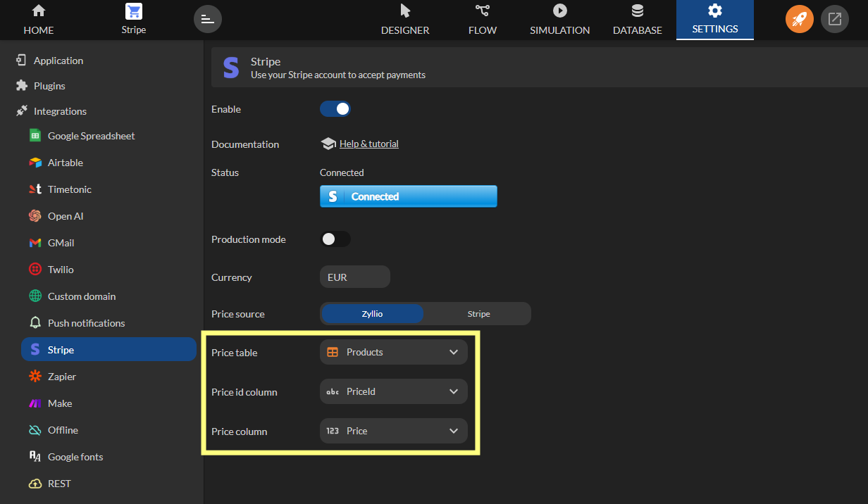Switch price source to Stripe
Viewport: 868px width, 504px height.
coord(478,314)
